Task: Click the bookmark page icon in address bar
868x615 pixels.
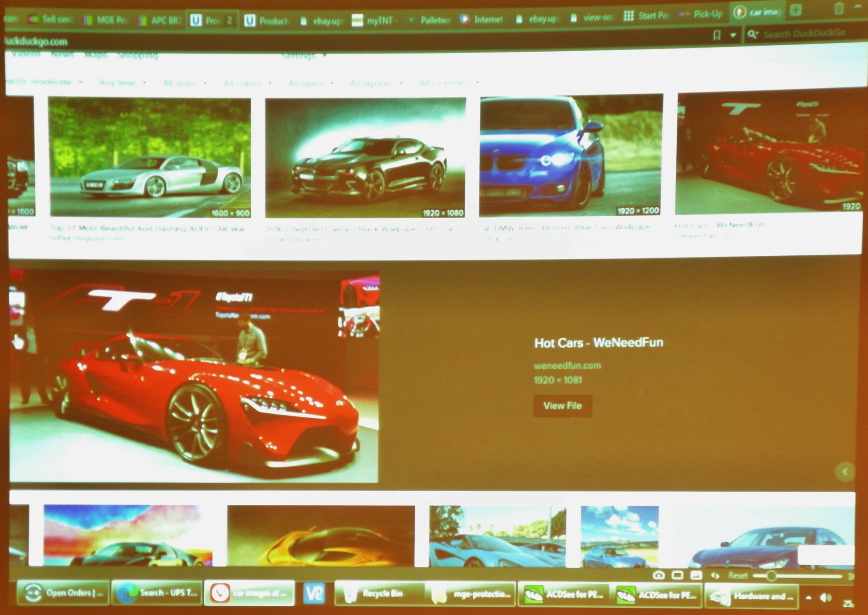Action: click(717, 35)
